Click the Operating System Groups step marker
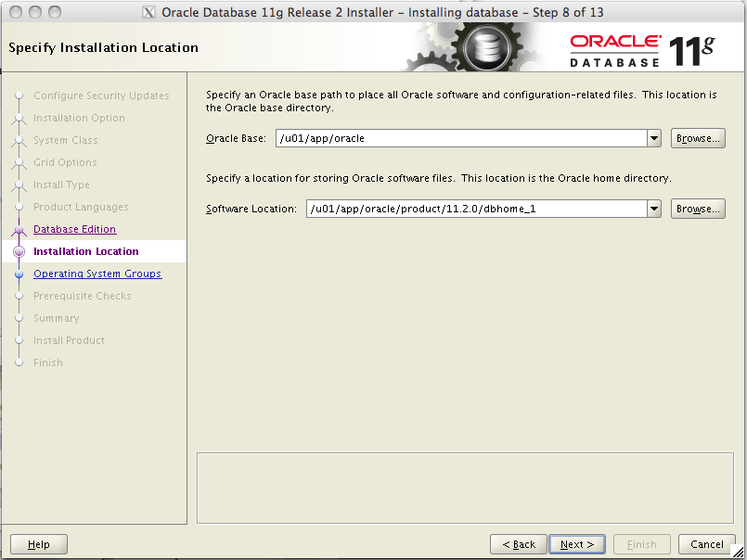 tap(19, 274)
